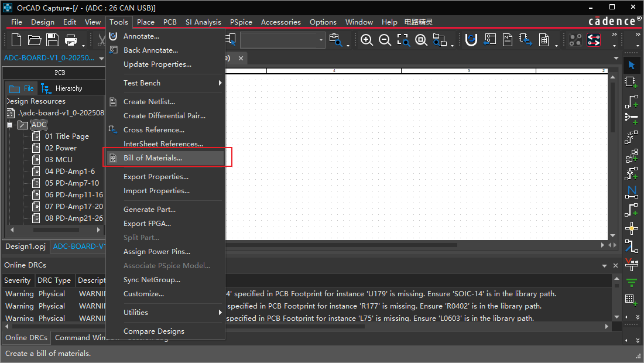Choose Compare Designs menu entry
Viewport: 644px width, 363px height.
click(154, 331)
